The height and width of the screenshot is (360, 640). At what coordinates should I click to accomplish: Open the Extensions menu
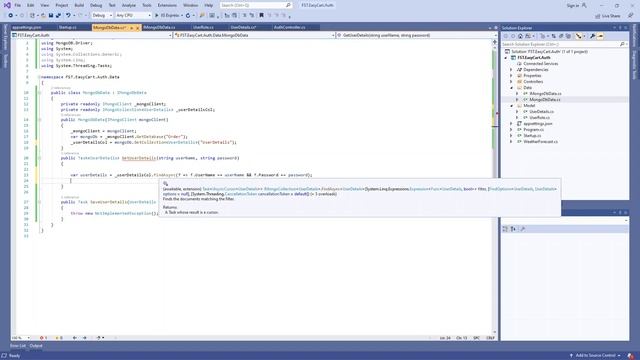click(167, 5)
